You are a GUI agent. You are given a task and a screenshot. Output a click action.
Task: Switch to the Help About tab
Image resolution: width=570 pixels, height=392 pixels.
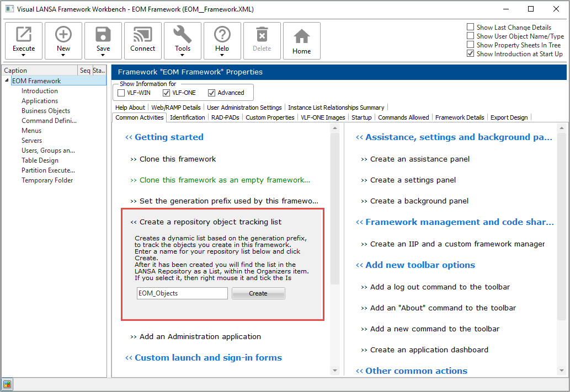tap(130, 108)
